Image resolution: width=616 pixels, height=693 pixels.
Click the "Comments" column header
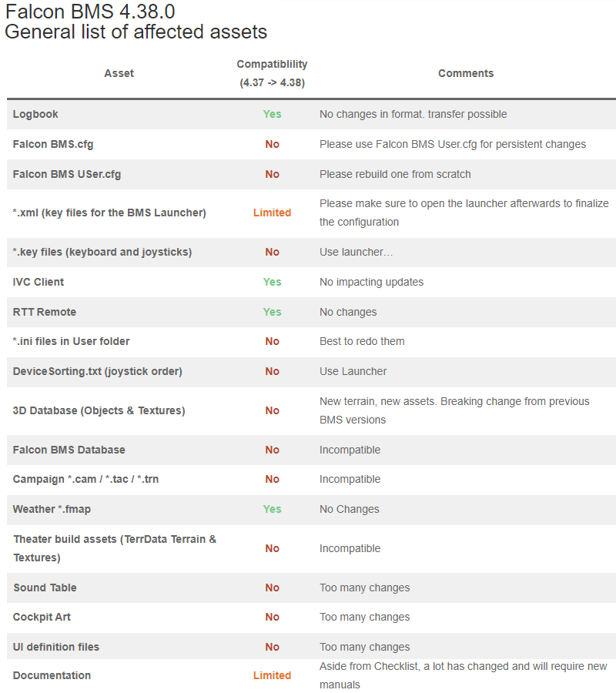tap(466, 73)
